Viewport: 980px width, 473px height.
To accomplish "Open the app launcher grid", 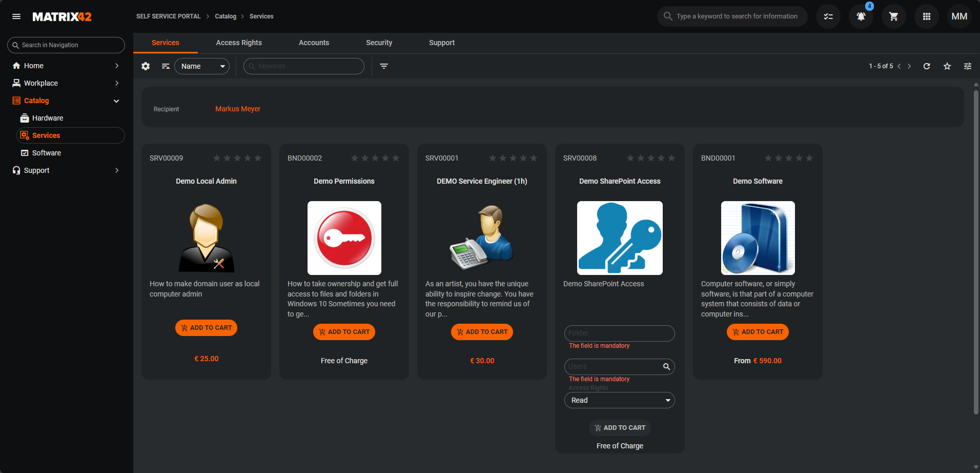I will point(927,16).
